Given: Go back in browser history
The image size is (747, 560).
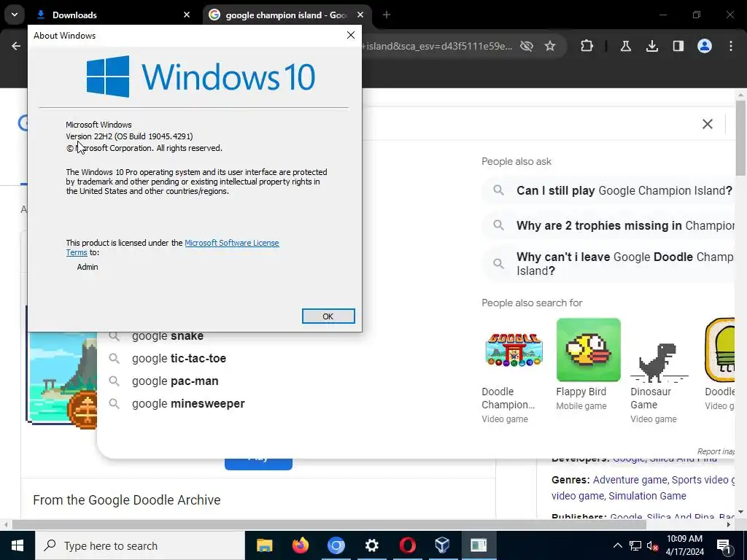Looking at the screenshot, I should [x=16, y=46].
